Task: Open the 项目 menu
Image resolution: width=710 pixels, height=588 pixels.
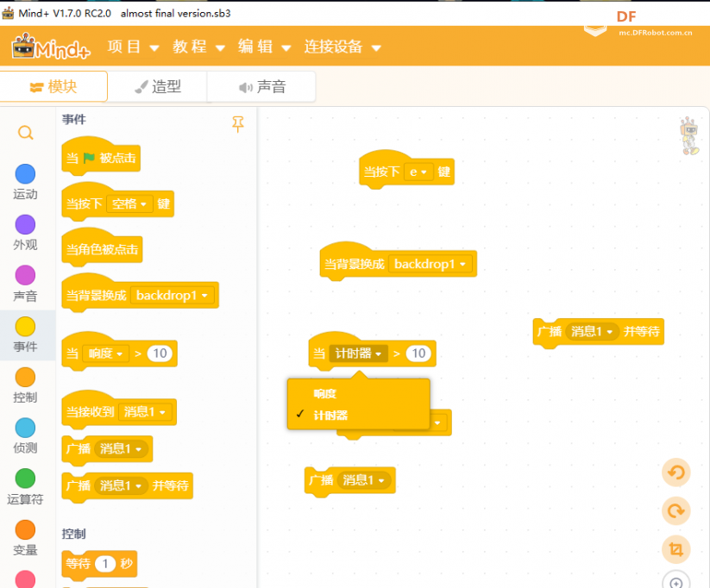Action: point(133,47)
